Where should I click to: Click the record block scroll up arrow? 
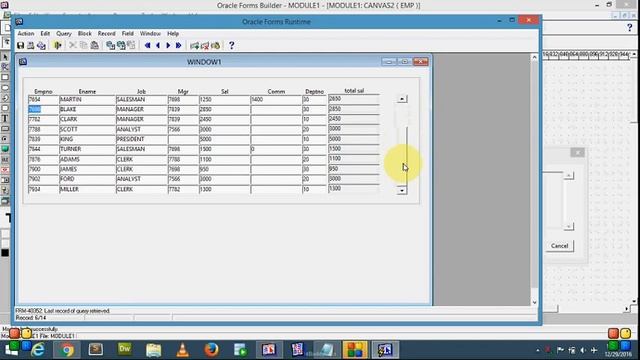click(x=402, y=99)
